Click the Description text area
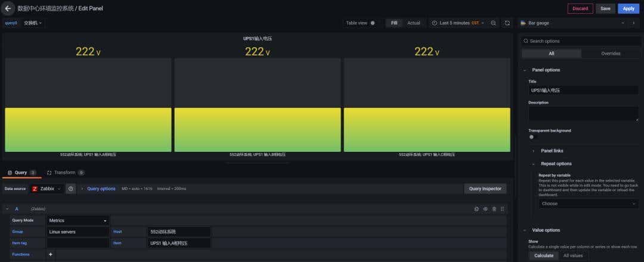 [583, 114]
